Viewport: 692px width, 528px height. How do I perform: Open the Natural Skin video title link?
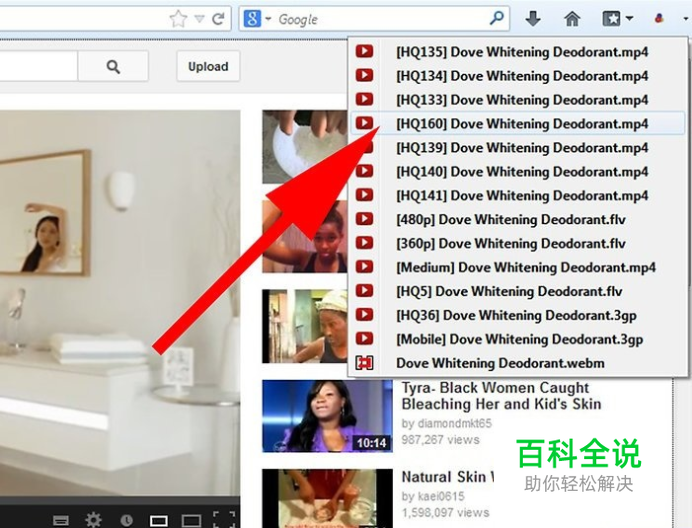pos(448,477)
